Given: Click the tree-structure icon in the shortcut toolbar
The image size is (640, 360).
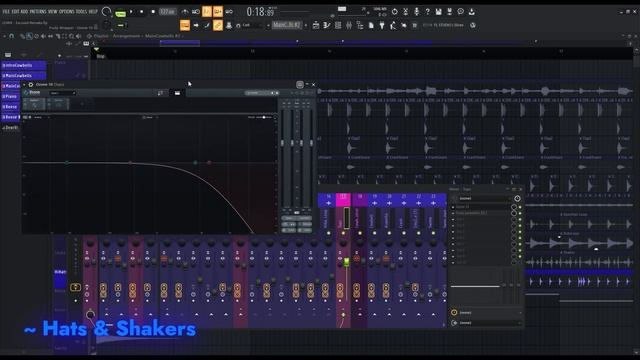Looking at the screenshot, I should pos(360,25).
